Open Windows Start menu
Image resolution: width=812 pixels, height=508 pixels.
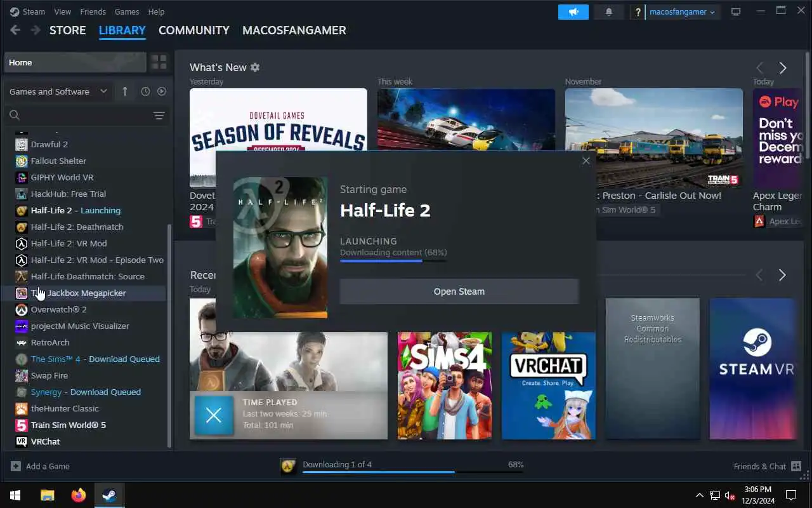pyautogui.click(x=15, y=495)
